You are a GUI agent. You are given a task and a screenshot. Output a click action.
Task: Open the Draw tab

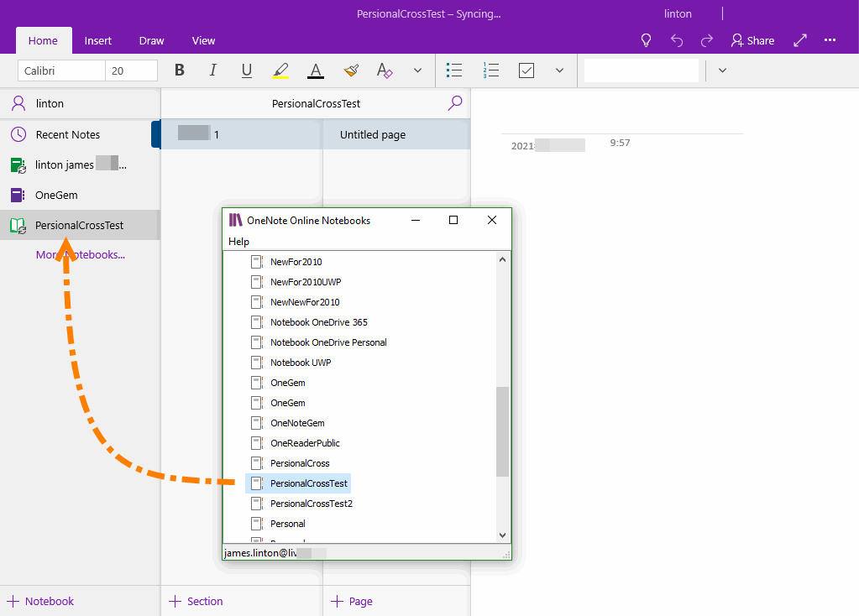point(151,40)
